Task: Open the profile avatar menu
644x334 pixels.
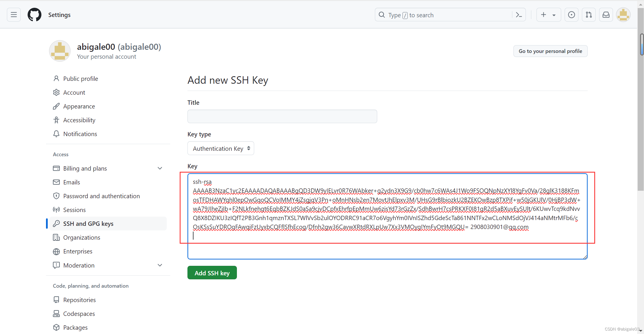Action: tap(623, 15)
